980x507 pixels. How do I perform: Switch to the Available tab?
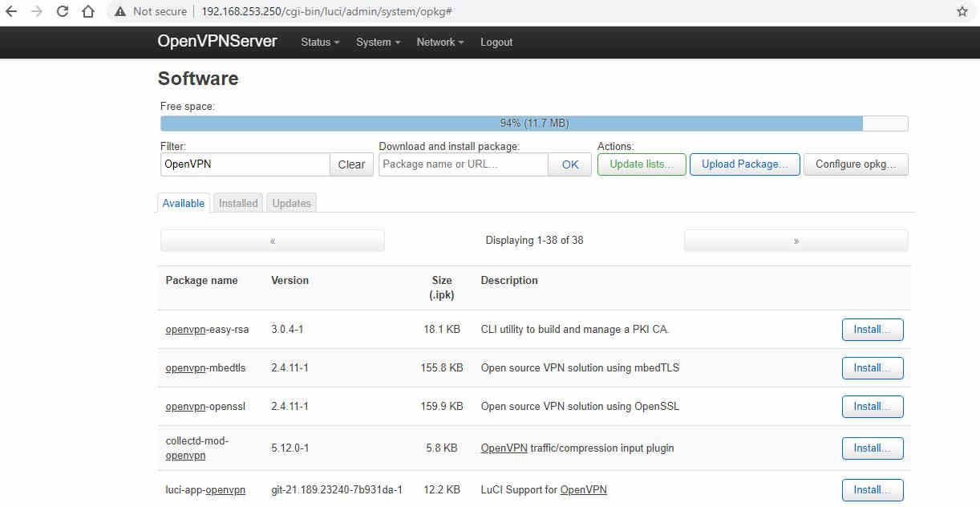[x=184, y=203]
